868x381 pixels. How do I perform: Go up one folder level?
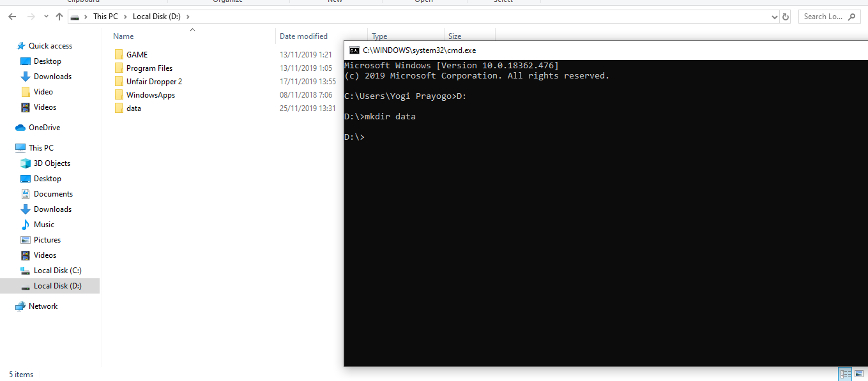pyautogui.click(x=59, y=17)
